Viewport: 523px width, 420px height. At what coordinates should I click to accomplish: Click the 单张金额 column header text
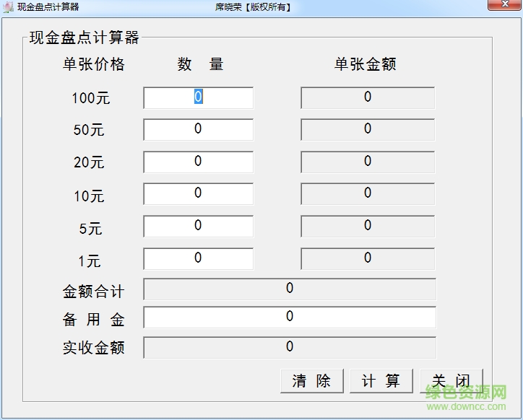(x=366, y=64)
